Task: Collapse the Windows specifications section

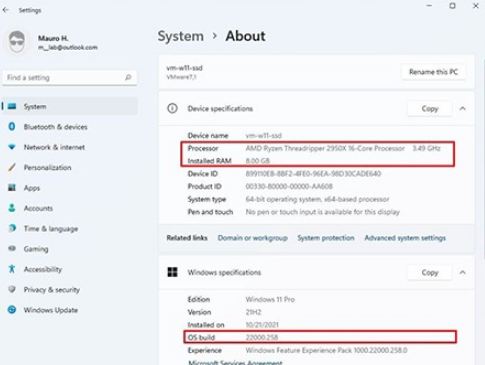Action: point(463,272)
